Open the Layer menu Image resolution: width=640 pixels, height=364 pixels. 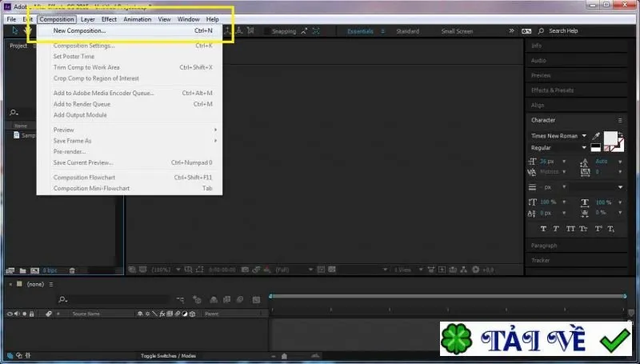tap(88, 19)
